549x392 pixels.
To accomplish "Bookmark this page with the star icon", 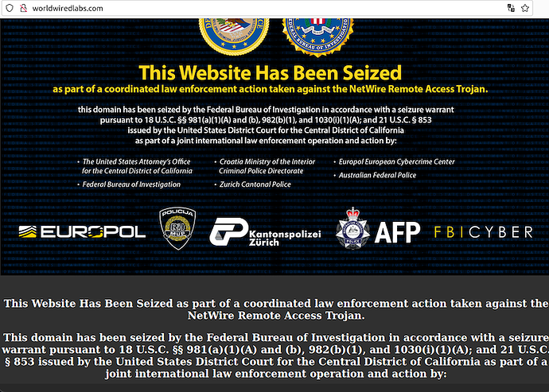I will [x=525, y=8].
